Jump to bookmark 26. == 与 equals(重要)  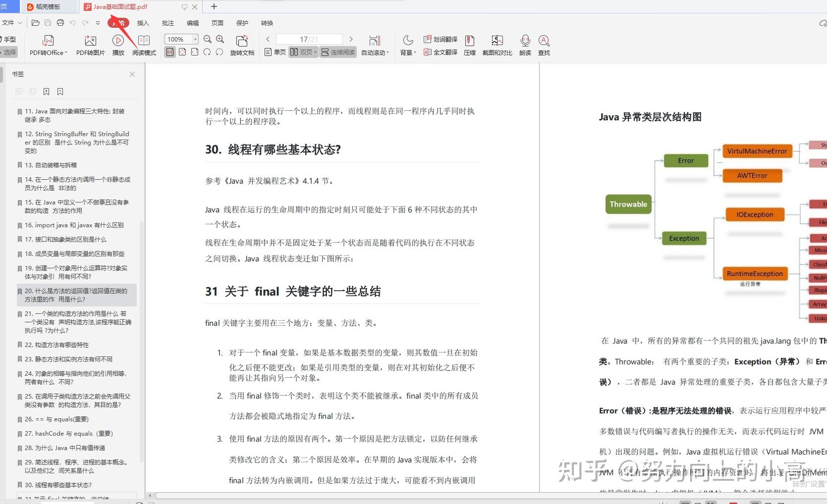pyautogui.click(x=56, y=419)
